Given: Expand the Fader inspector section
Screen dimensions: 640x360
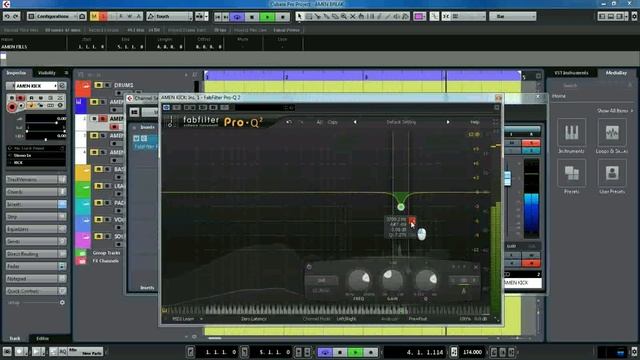Looking at the screenshot, I should click(x=36, y=266).
